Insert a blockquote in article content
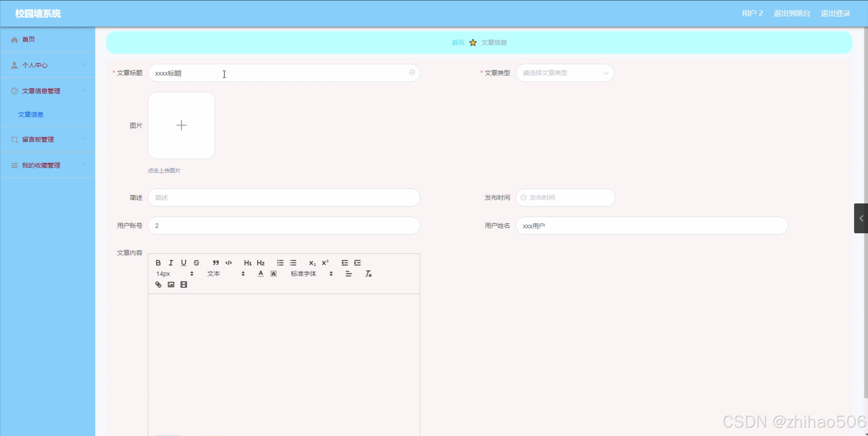The image size is (868, 436). point(216,263)
